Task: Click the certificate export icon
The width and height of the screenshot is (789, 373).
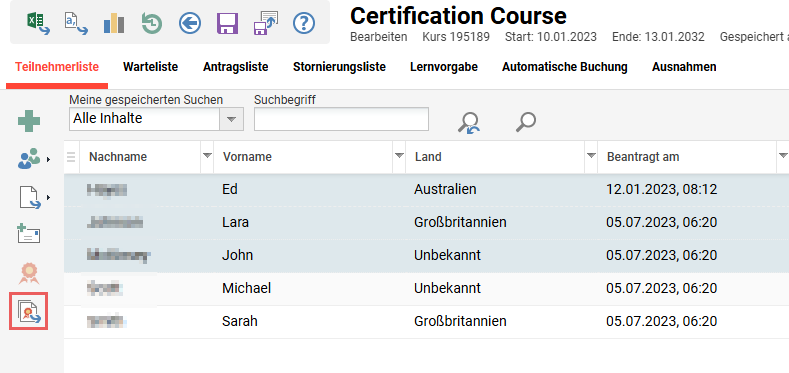Action: [x=29, y=312]
